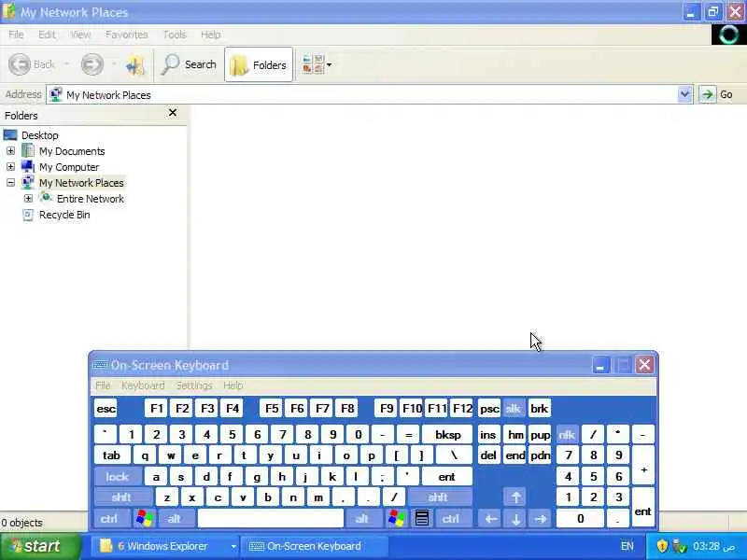
Task: Open Explorer File menu
Action: (x=16, y=35)
